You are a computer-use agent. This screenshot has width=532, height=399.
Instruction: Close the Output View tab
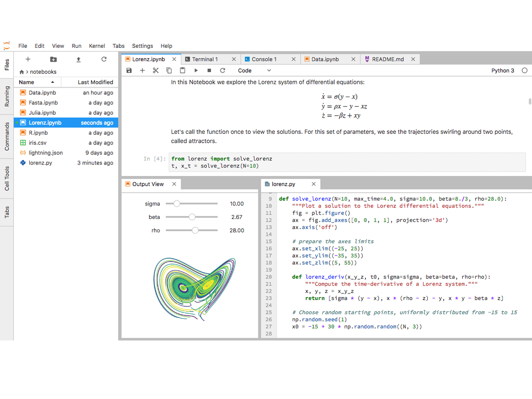point(174,184)
